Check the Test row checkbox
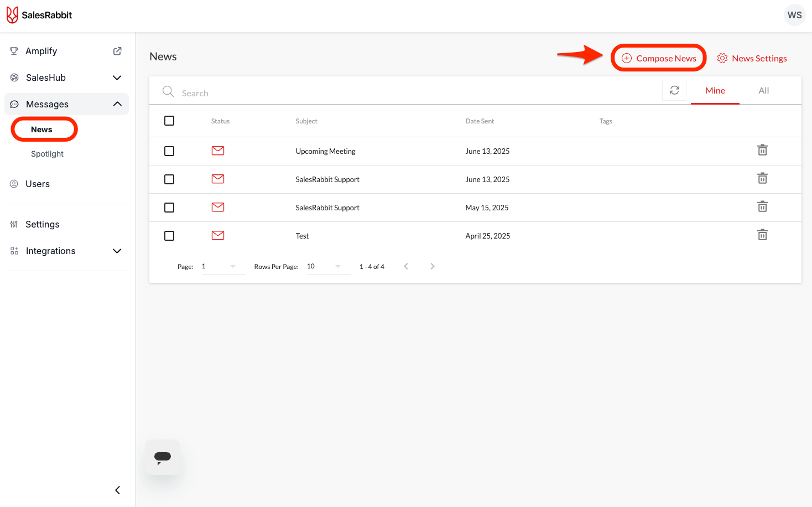812x507 pixels. 169,236
